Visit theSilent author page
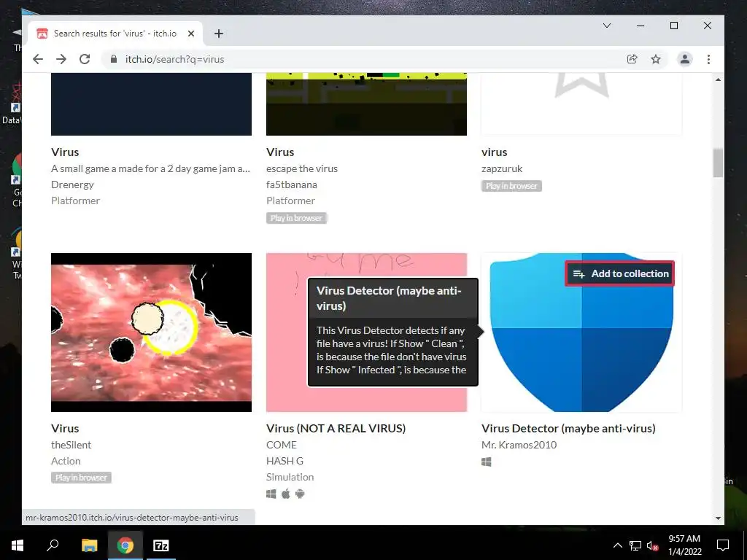The image size is (747, 560). [x=71, y=445]
